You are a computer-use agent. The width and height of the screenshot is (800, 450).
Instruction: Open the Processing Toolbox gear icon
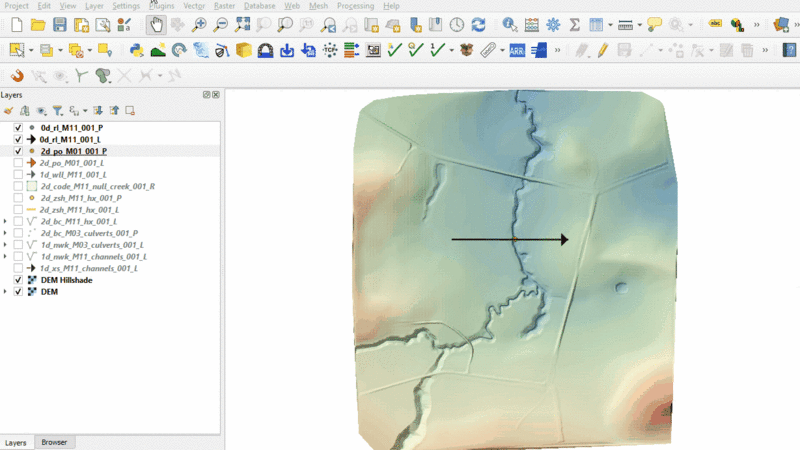tap(553, 24)
